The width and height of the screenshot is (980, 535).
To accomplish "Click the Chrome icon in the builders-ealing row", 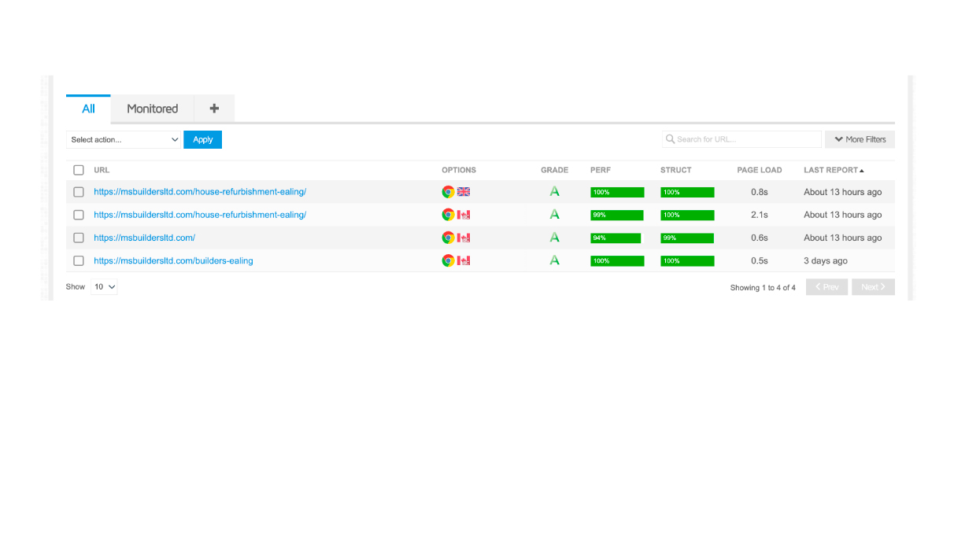I will pos(447,260).
